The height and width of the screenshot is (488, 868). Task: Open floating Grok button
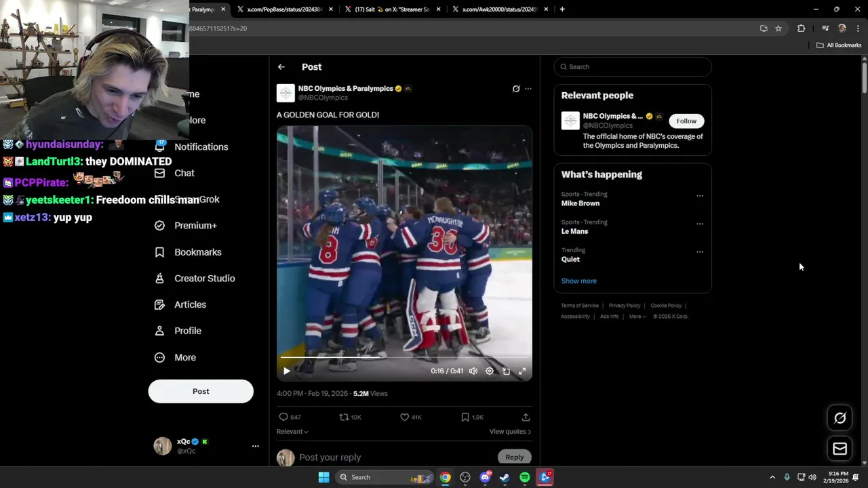(x=840, y=418)
